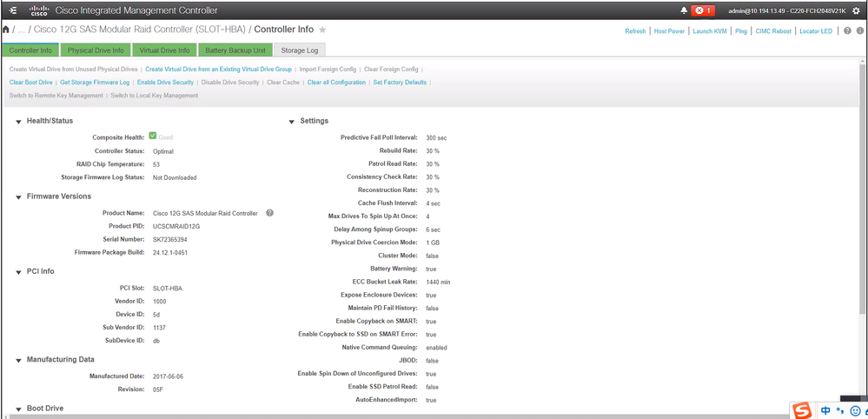Click Set Factory Defaults
Screen dimensions: 868x419
[400, 83]
